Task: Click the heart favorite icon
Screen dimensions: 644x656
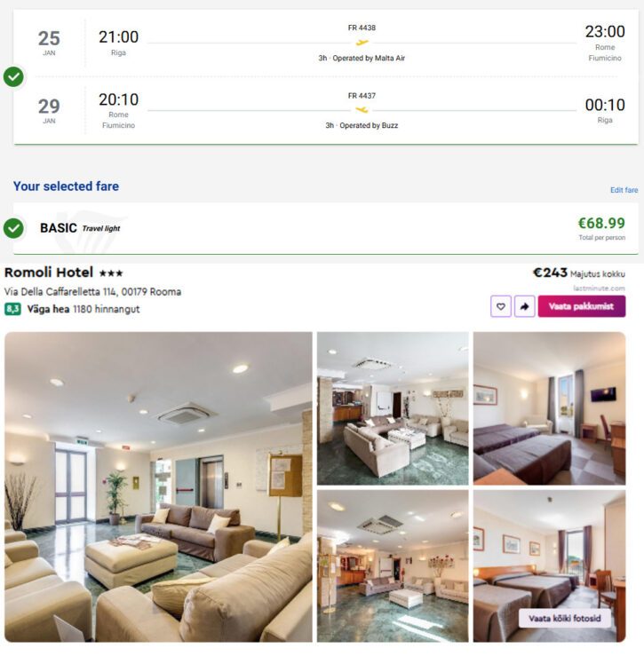Action: click(x=500, y=306)
